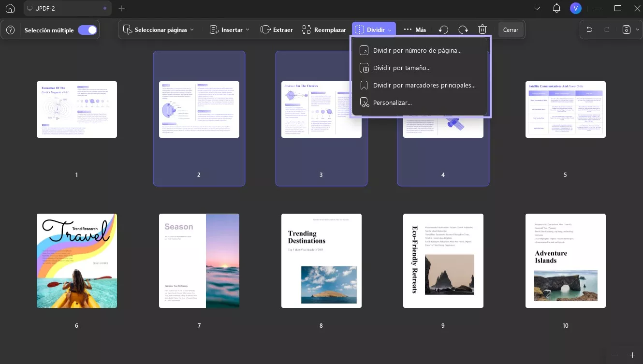643x364 pixels.
Task: Select page 5 Satellite Communications thumbnail
Action: pos(566,109)
